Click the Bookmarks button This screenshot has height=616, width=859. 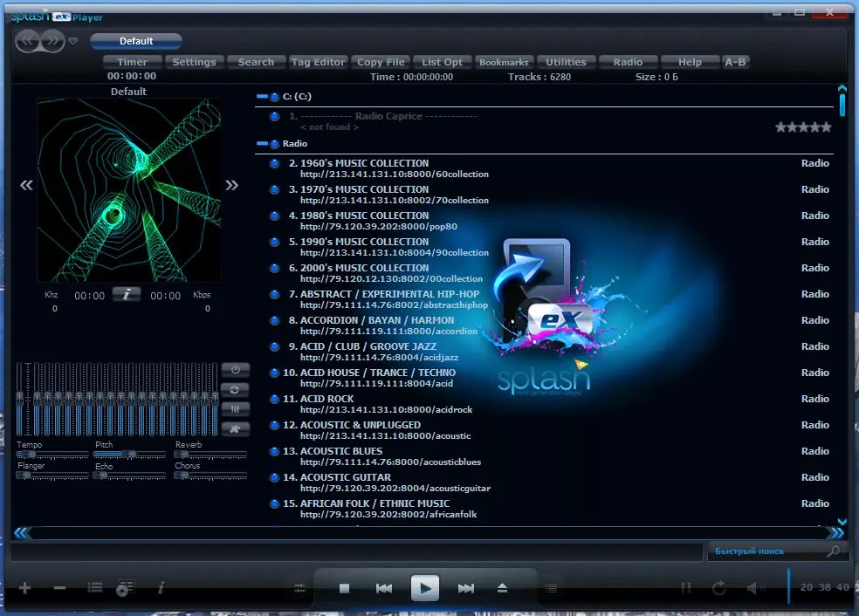[x=504, y=62]
